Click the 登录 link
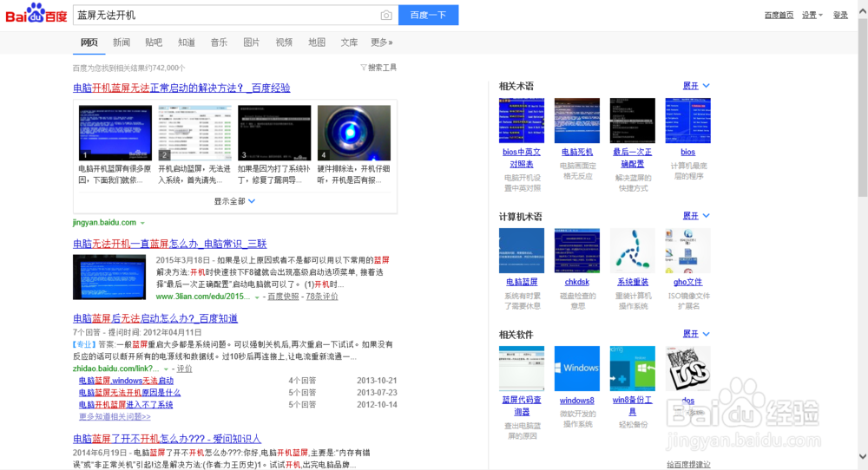 click(x=840, y=16)
